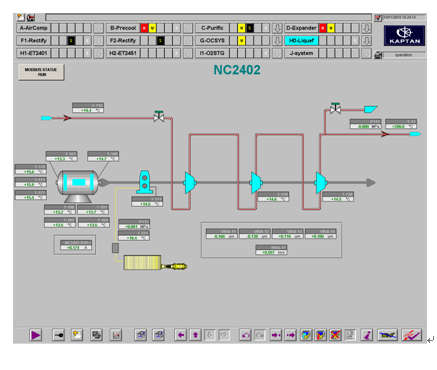Image resolution: width=437 pixels, height=370 pixels.
Task: Toggle the black S indicator in F1-Rectify row
Action: tap(71, 41)
